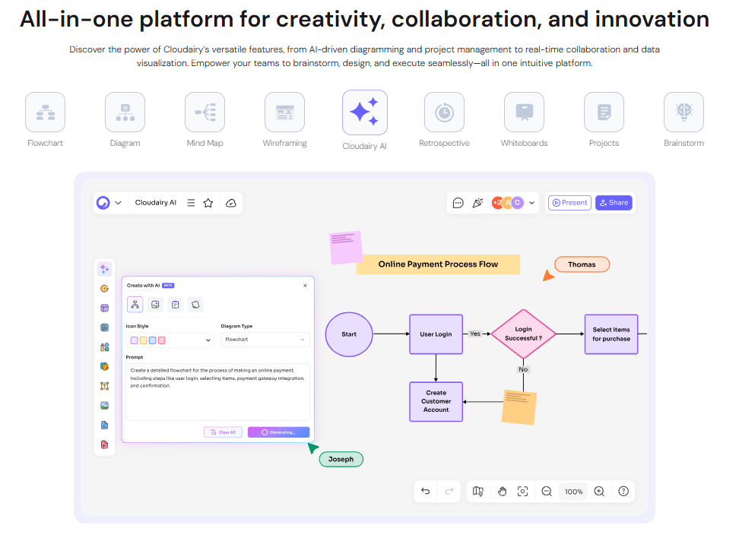This screenshot has width=739, height=560.
Task: Click the purple table tool in sidebar
Action: coord(105,308)
